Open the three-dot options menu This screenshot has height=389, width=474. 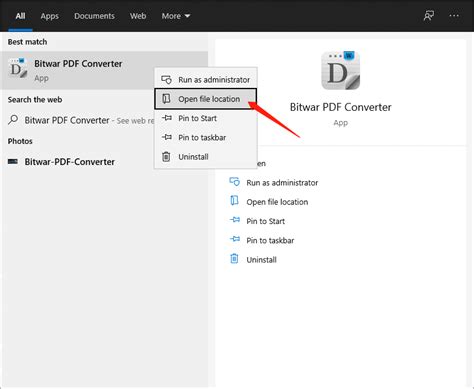tap(454, 16)
